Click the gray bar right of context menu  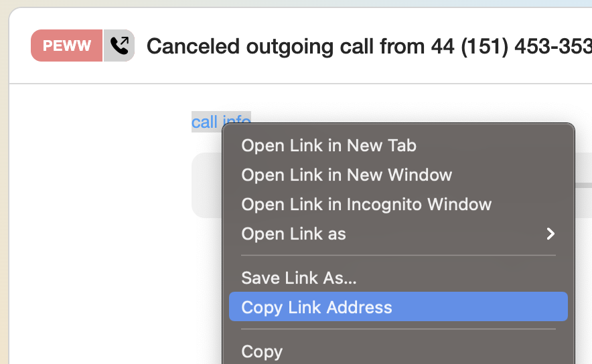point(583,185)
